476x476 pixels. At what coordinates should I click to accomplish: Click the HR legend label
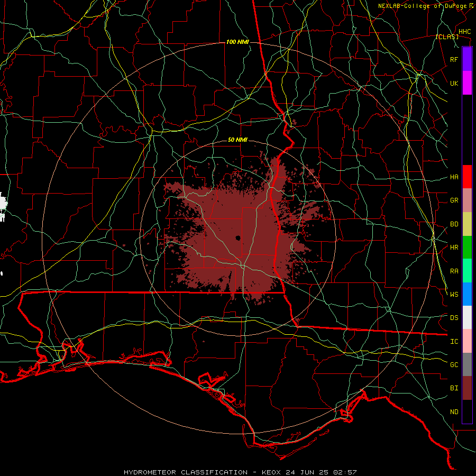click(454, 248)
